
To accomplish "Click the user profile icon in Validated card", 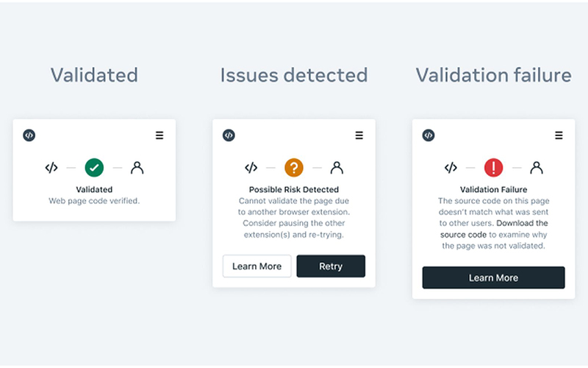I will point(137,168).
